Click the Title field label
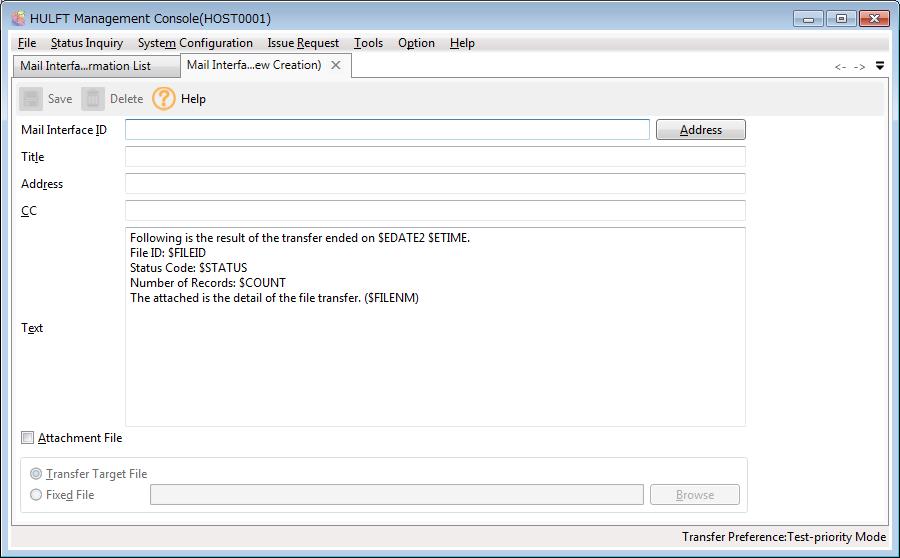The image size is (900, 558). 33,157
